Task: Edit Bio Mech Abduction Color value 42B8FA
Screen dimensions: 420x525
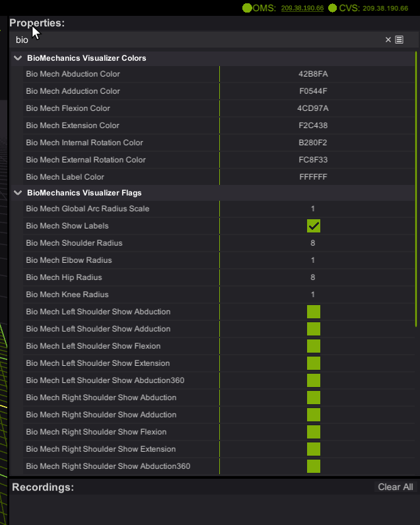Action: pyautogui.click(x=313, y=74)
